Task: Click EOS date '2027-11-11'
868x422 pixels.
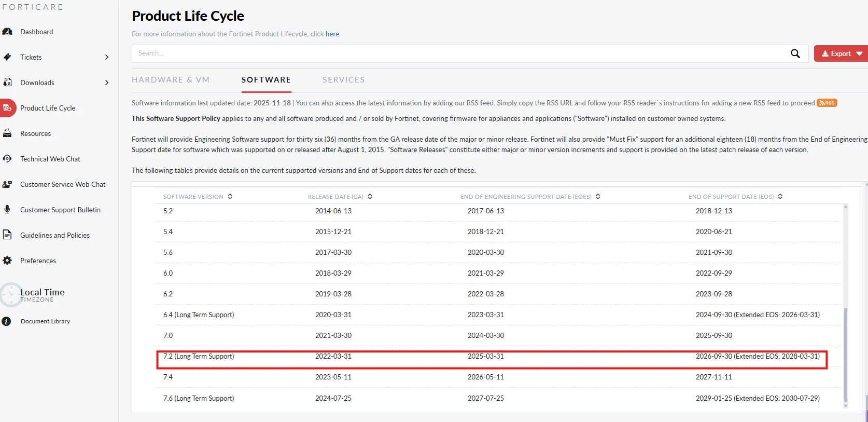Action: [x=714, y=377]
